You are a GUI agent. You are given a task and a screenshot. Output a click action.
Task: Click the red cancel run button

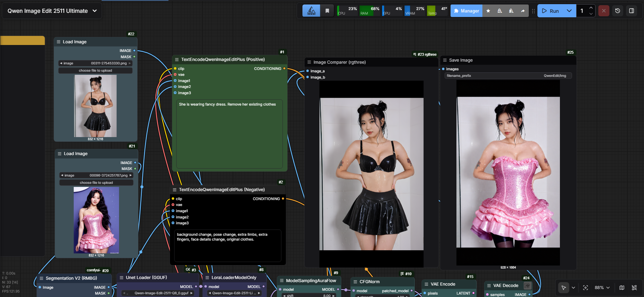pos(604,11)
